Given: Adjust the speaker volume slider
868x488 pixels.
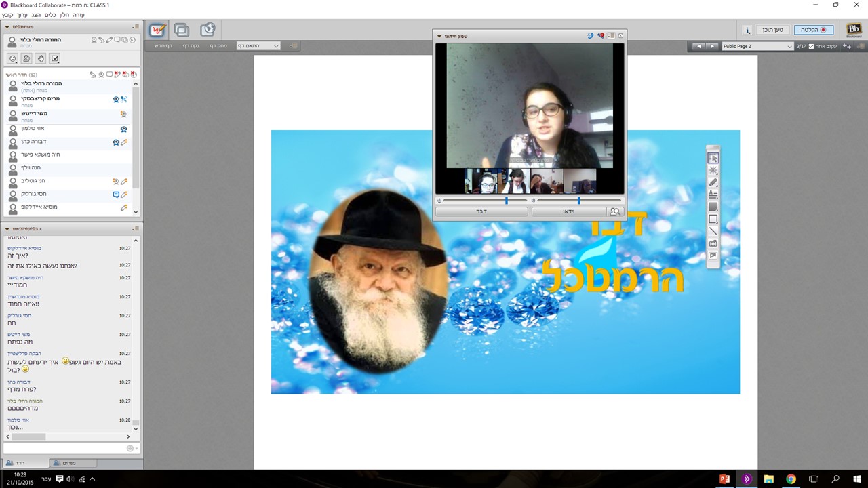Looking at the screenshot, I should pyautogui.click(x=580, y=201).
